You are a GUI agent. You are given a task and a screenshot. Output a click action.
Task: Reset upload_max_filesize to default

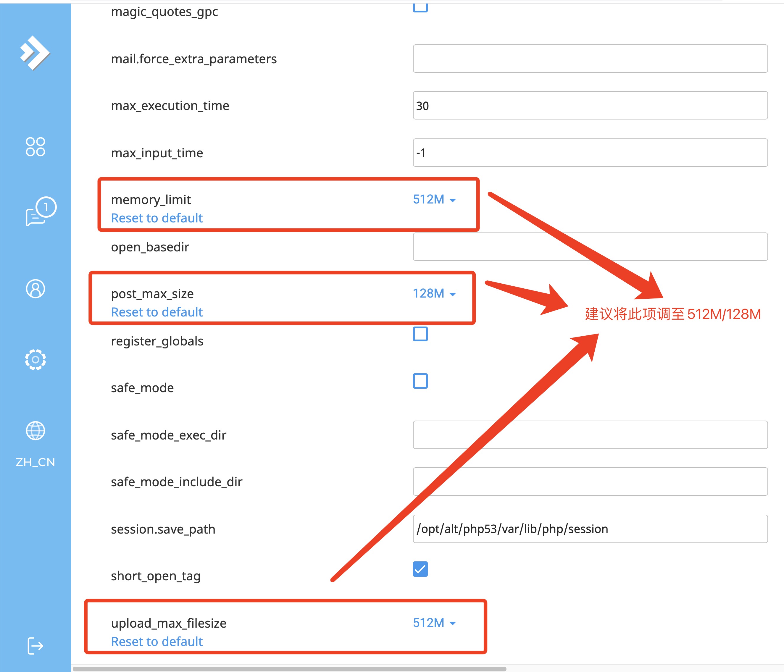(x=157, y=642)
